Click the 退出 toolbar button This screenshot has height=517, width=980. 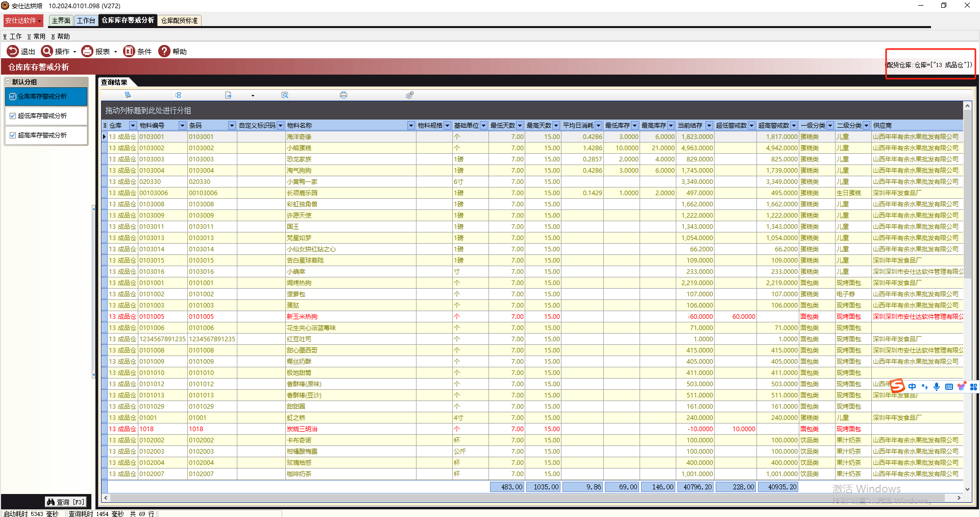21,51
